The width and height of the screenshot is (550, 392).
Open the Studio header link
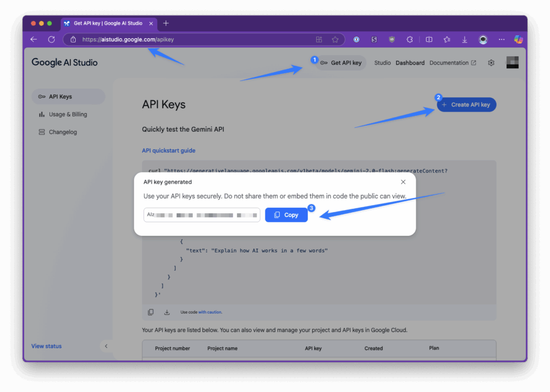pyautogui.click(x=382, y=63)
